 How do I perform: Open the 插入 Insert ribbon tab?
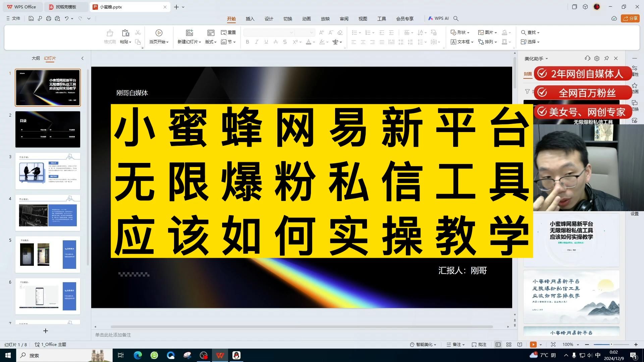[x=250, y=19]
